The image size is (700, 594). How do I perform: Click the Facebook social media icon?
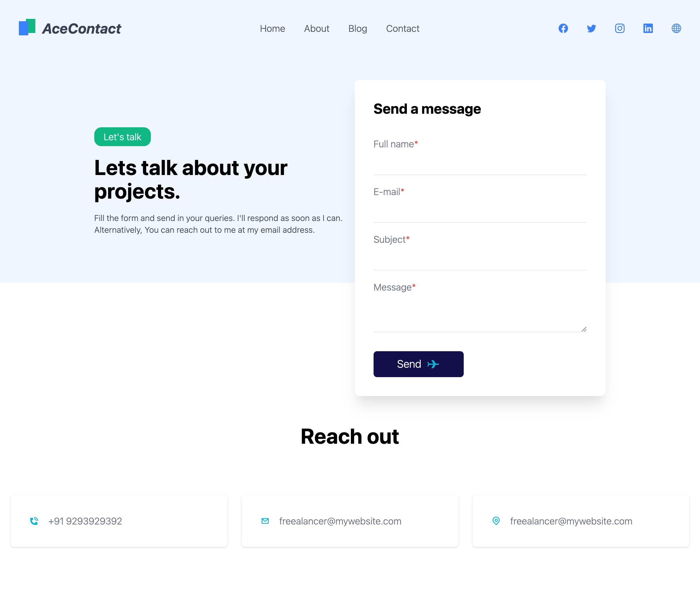(x=563, y=28)
